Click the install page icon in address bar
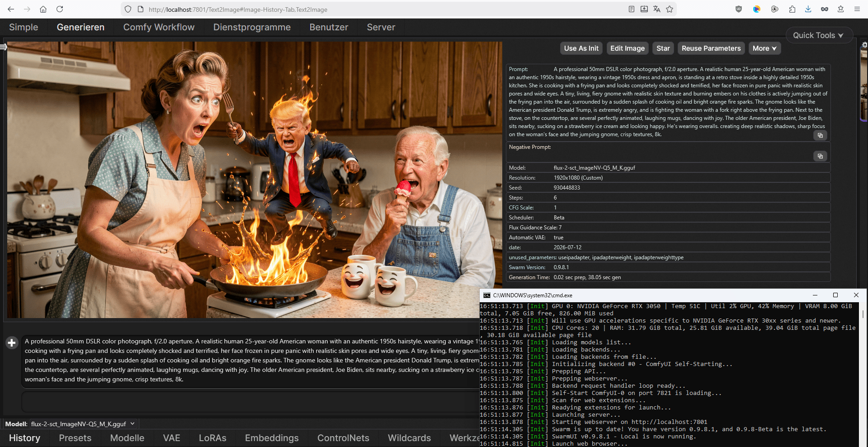Screen dimensions: 868x447 (644, 9)
